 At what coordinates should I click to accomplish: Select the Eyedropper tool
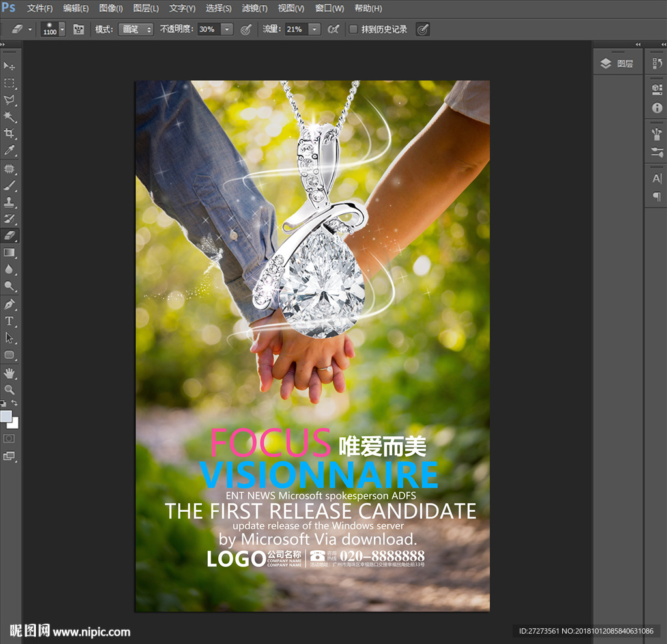[x=9, y=150]
